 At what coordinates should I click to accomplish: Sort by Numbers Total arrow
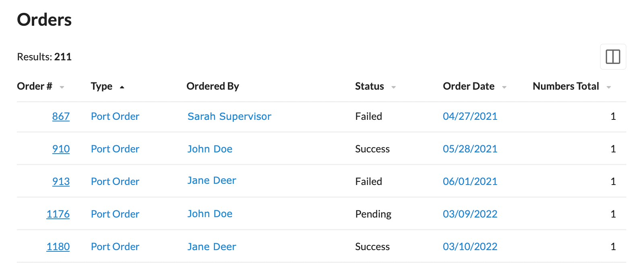[x=609, y=87]
